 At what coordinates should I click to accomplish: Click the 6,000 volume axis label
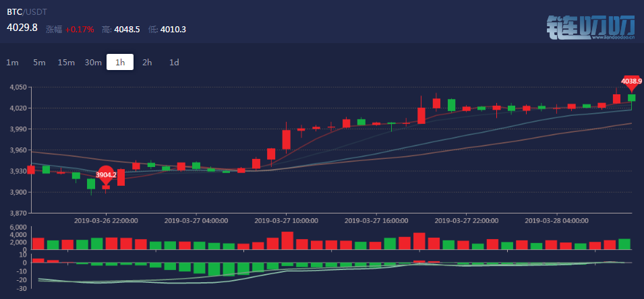pyautogui.click(x=20, y=227)
